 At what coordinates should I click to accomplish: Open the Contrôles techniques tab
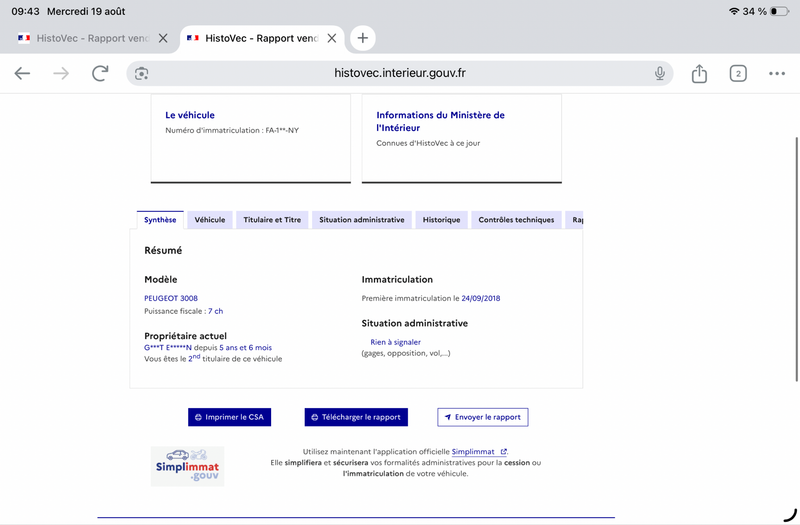516,220
